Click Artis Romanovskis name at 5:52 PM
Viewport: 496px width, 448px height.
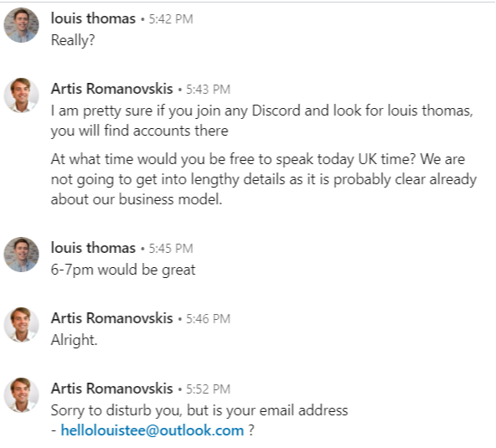click(x=112, y=389)
